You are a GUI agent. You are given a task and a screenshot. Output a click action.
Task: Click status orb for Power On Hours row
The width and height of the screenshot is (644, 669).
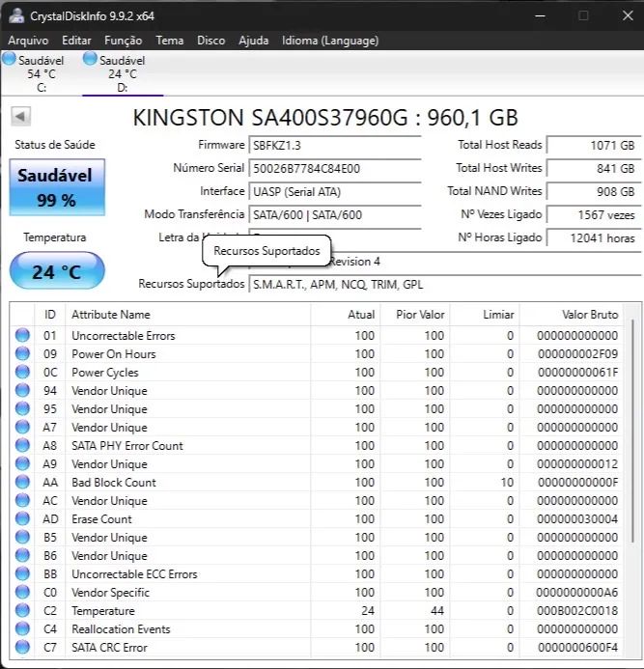[x=22, y=353]
